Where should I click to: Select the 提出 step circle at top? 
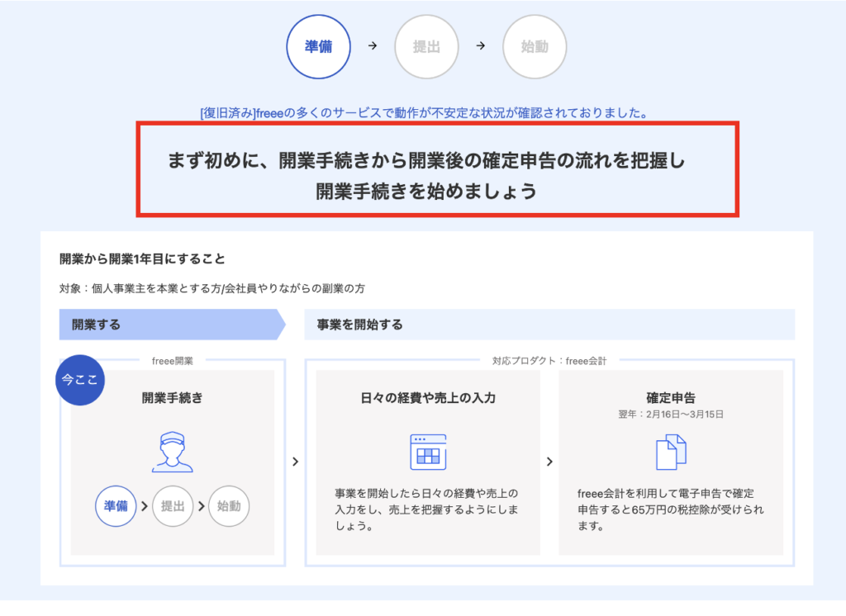click(x=426, y=46)
